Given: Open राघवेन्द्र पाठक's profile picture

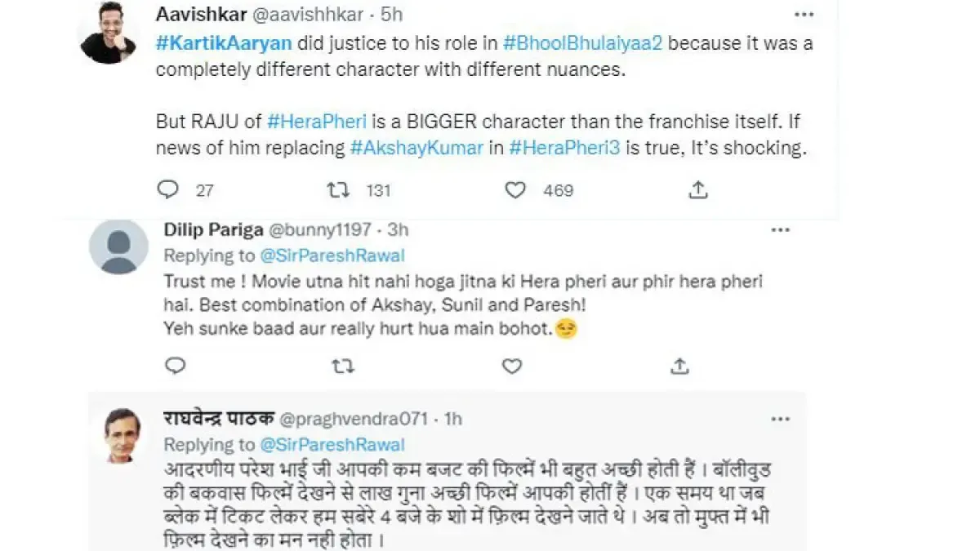Looking at the screenshot, I should tap(122, 434).
